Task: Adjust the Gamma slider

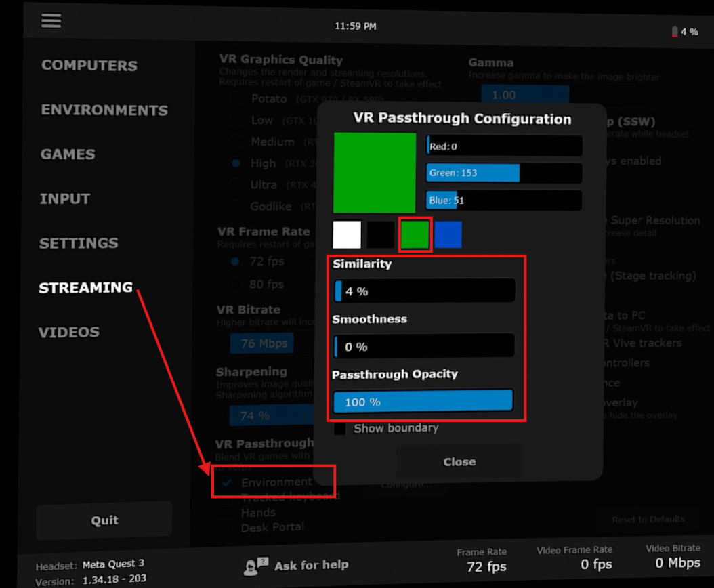Action: point(570,96)
